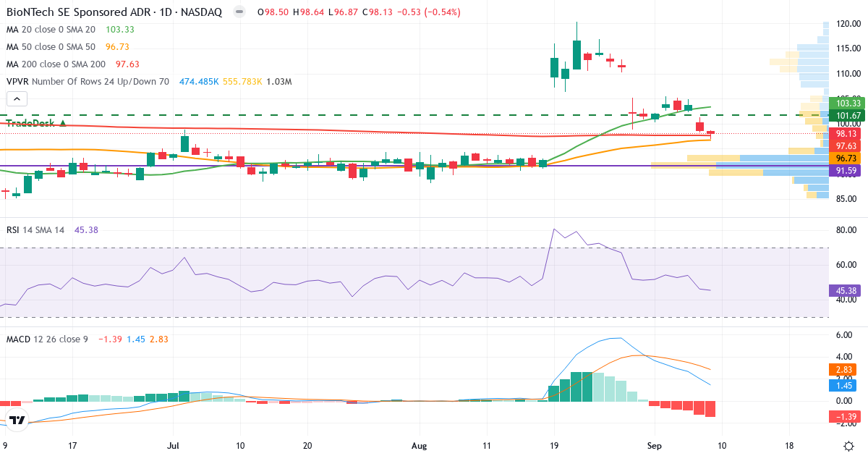Click the Jul label on the time axis

pos(173,445)
